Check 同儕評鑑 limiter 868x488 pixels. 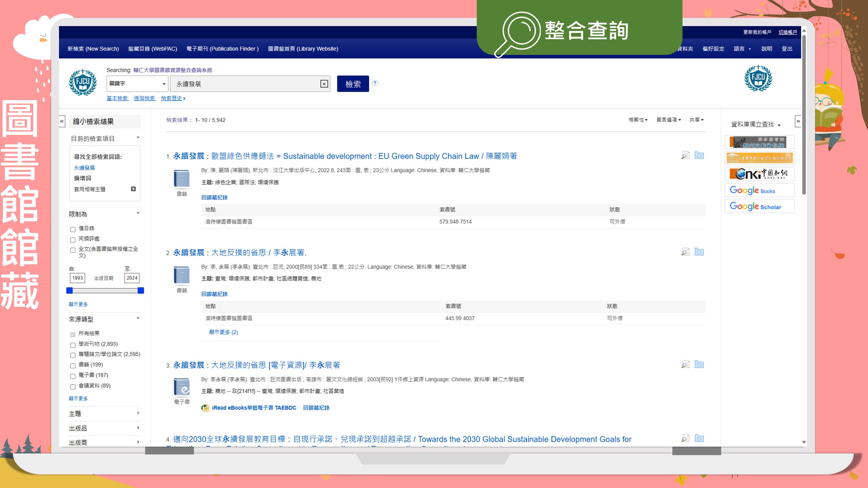pyautogui.click(x=73, y=240)
